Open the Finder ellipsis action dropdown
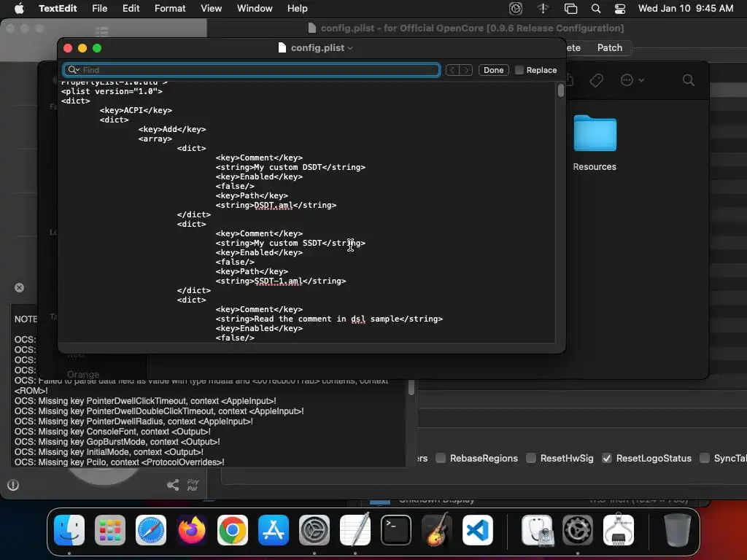This screenshot has width=747, height=560. coord(632,80)
